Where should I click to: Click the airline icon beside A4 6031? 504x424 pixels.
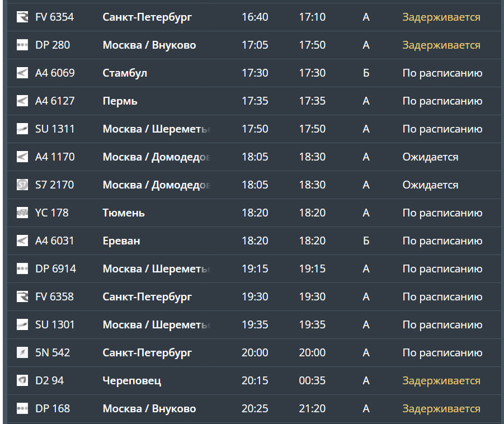point(22,241)
